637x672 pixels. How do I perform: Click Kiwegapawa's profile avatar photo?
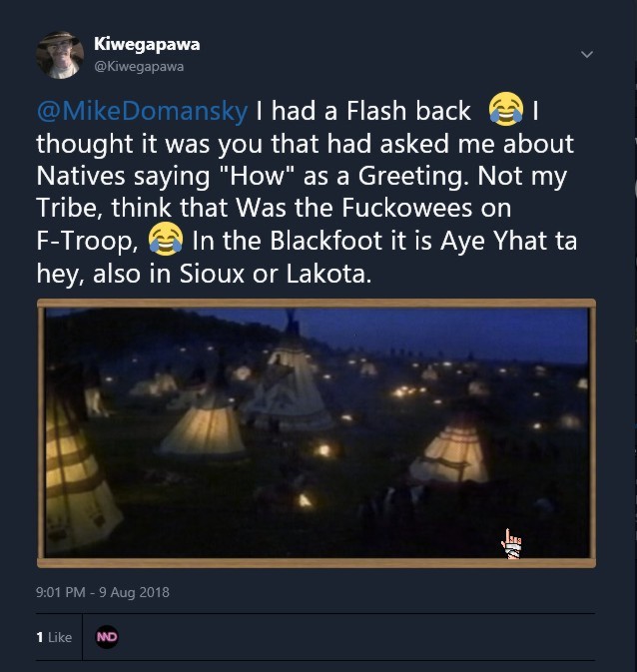(x=60, y=54)
